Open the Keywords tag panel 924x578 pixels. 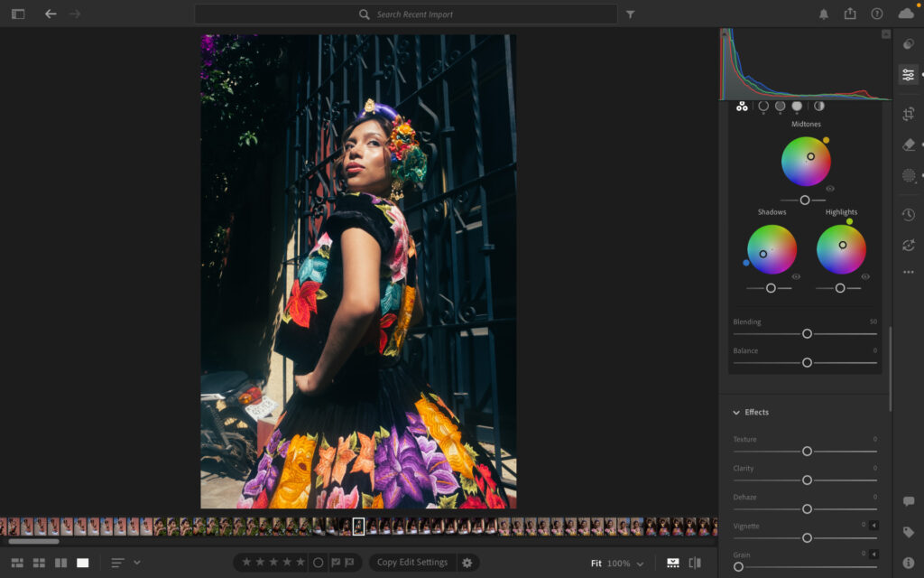click(x=908, y=533)
